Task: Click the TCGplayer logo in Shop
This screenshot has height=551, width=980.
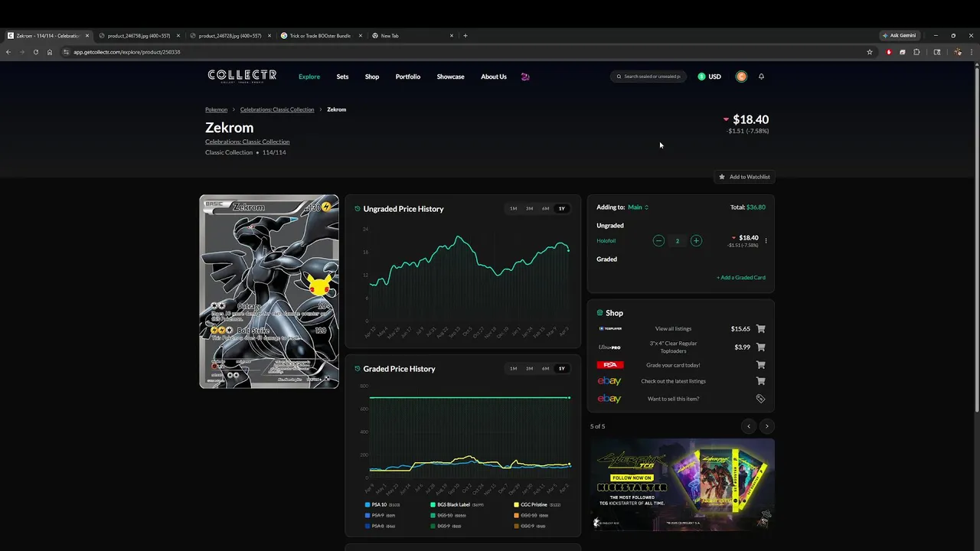Action: (x=610, y=329)
